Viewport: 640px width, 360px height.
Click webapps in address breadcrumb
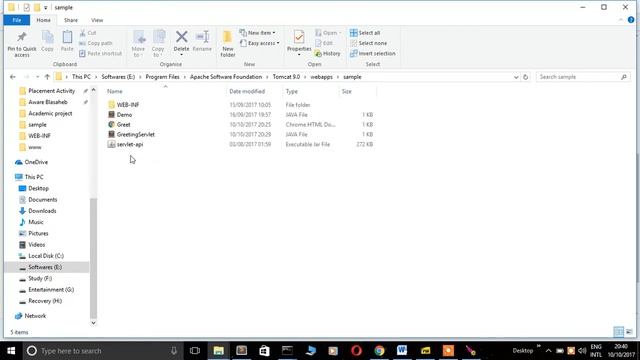(x=321, y=77)
